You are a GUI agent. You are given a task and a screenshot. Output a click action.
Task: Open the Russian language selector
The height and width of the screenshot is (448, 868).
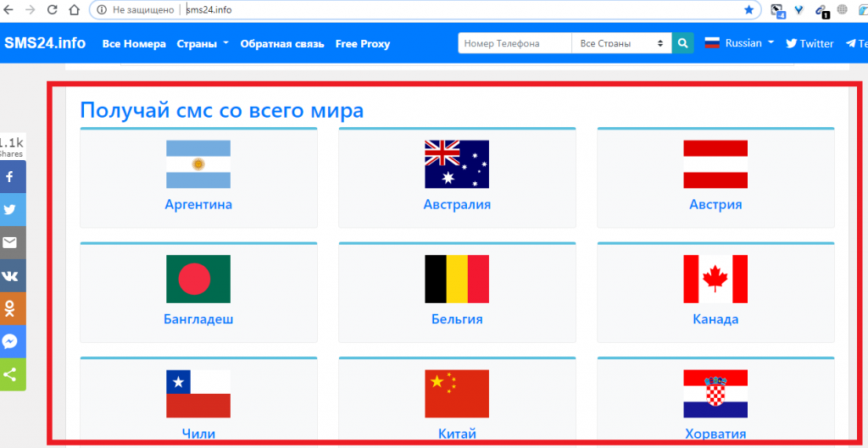coord(739,43)
